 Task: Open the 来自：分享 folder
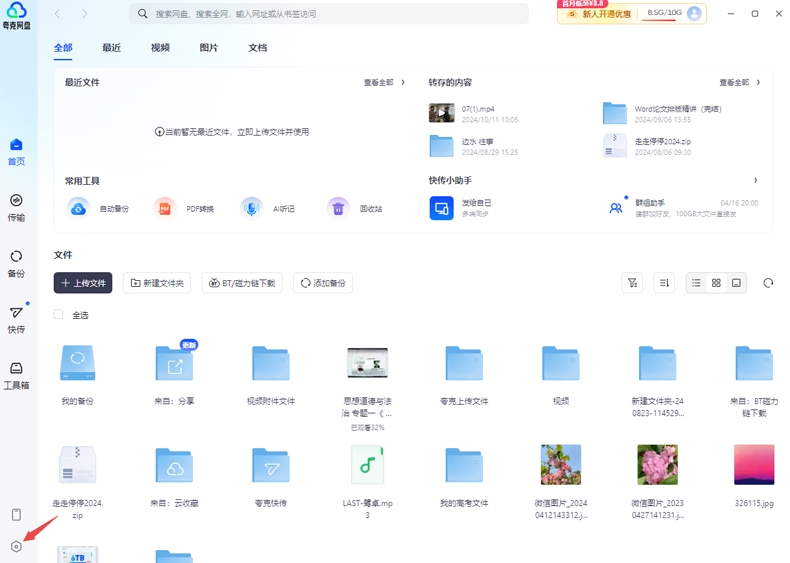click(174, 363)
